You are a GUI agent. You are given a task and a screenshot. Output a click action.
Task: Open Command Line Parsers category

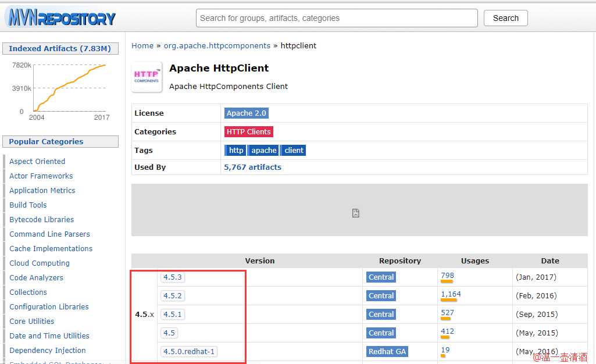[50, 234]
